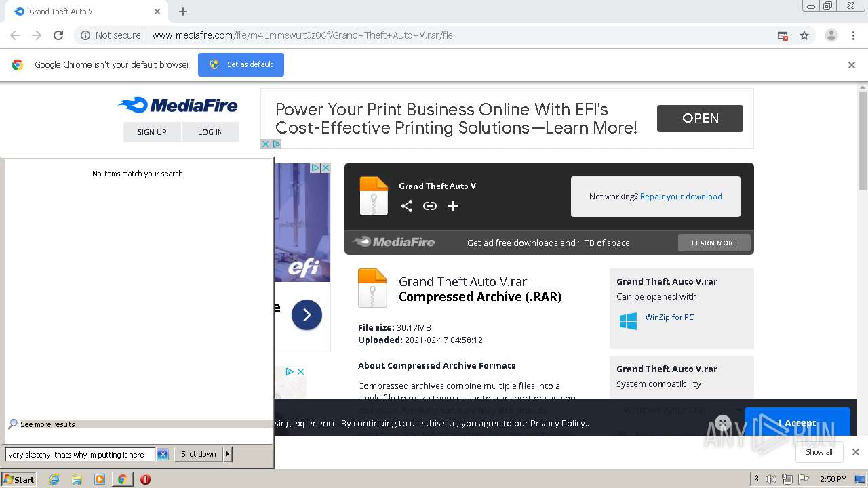Set Chrome as default browser
The height and width of the screenshot is (488, 868).
241,64
